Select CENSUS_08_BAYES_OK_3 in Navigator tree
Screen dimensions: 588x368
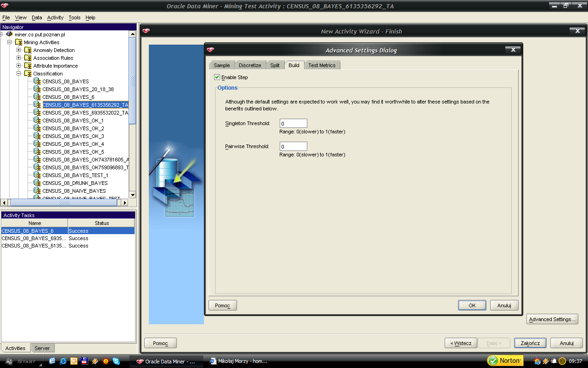point(73,136)
